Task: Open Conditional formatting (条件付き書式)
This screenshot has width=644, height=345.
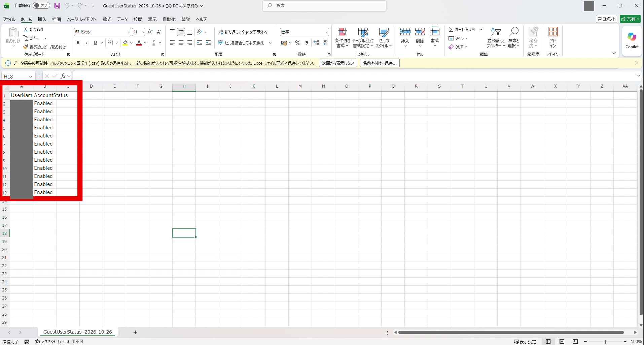Action: pos(343,37)
